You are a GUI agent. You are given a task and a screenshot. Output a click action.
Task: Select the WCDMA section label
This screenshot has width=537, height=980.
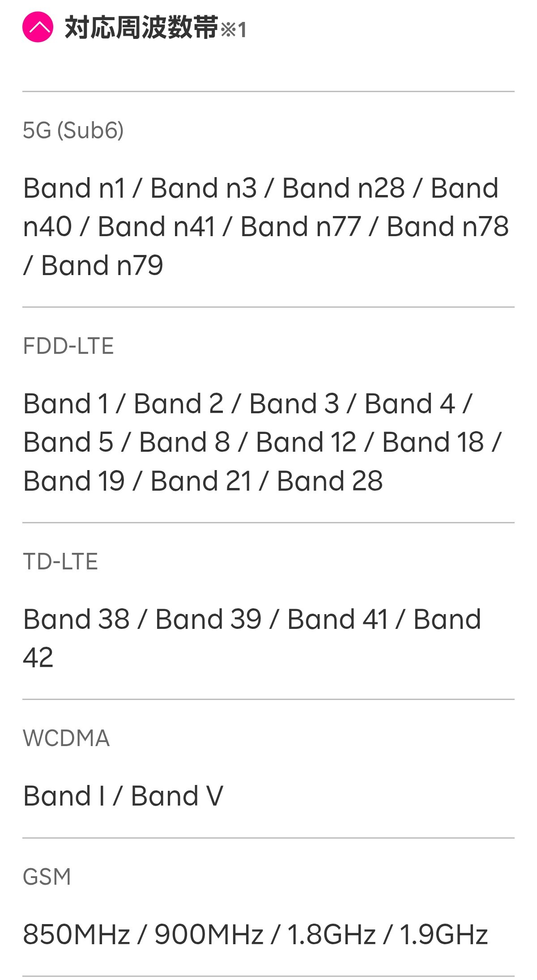pyautogui.click(x=66, y=738)
